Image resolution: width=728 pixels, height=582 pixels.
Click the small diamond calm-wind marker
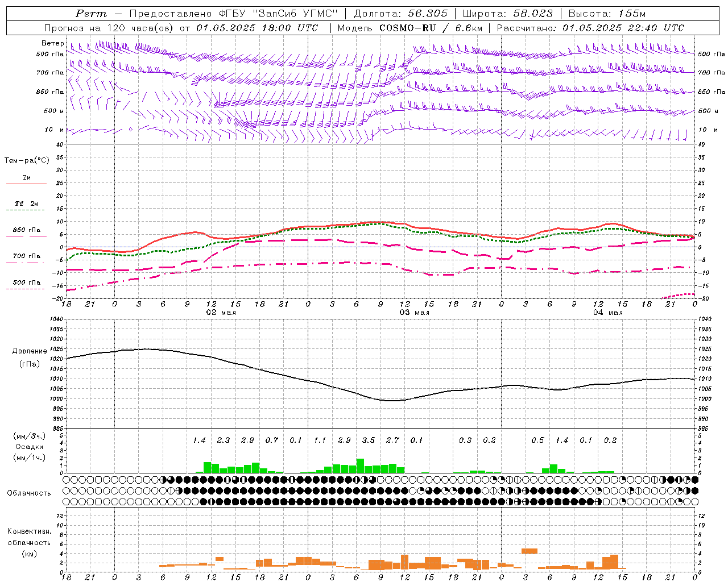(130, 130)
